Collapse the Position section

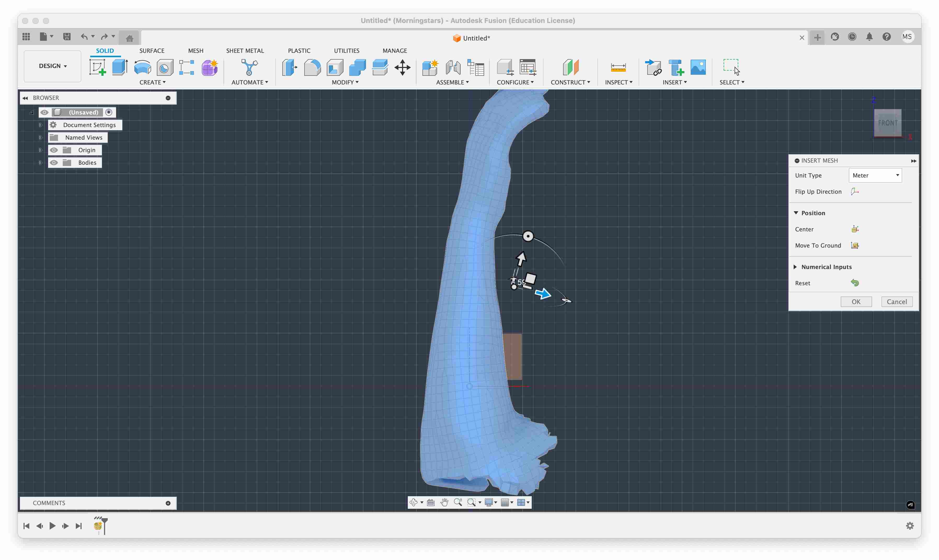pyautogui.click(x=796, y=213)
